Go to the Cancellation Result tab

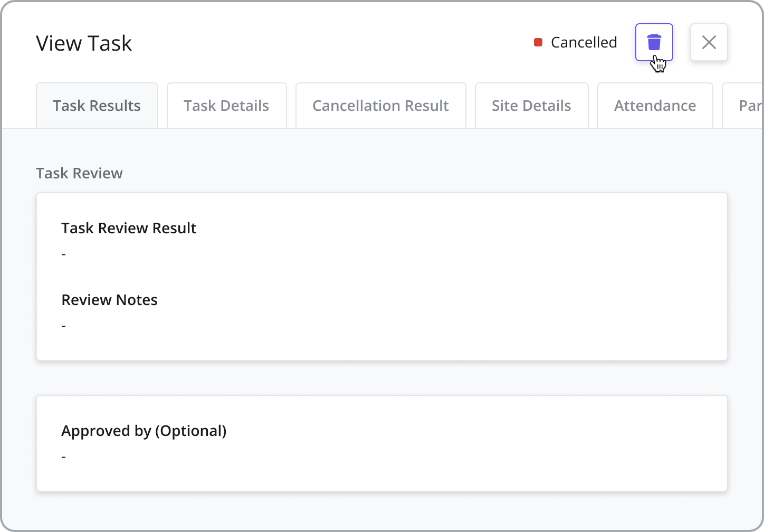click(x=381, y=106)
